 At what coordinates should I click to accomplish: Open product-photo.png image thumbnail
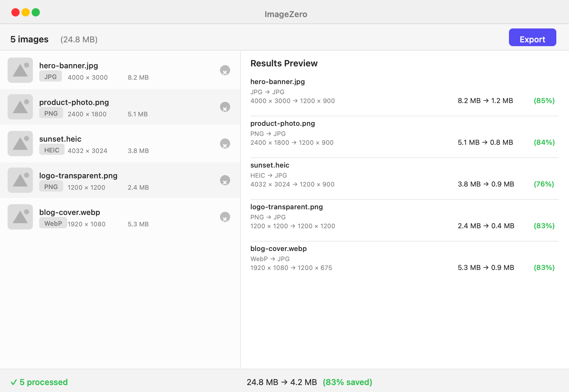click(20, 107)
